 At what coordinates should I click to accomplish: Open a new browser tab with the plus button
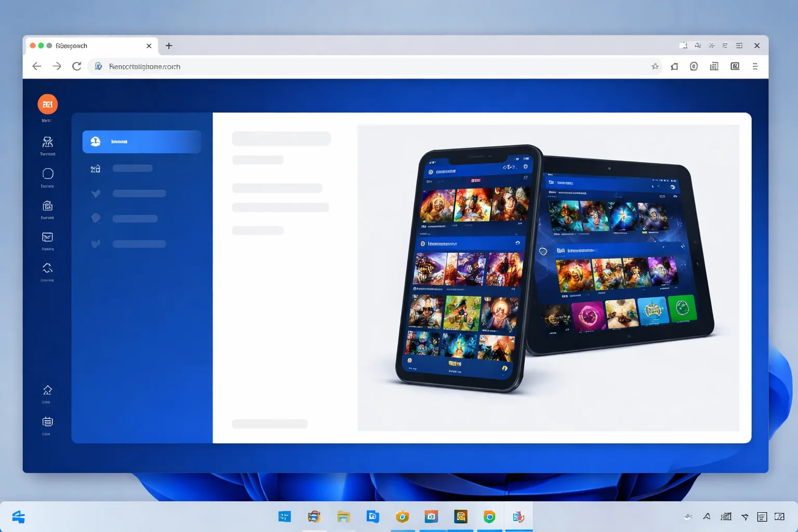point(169,46)
